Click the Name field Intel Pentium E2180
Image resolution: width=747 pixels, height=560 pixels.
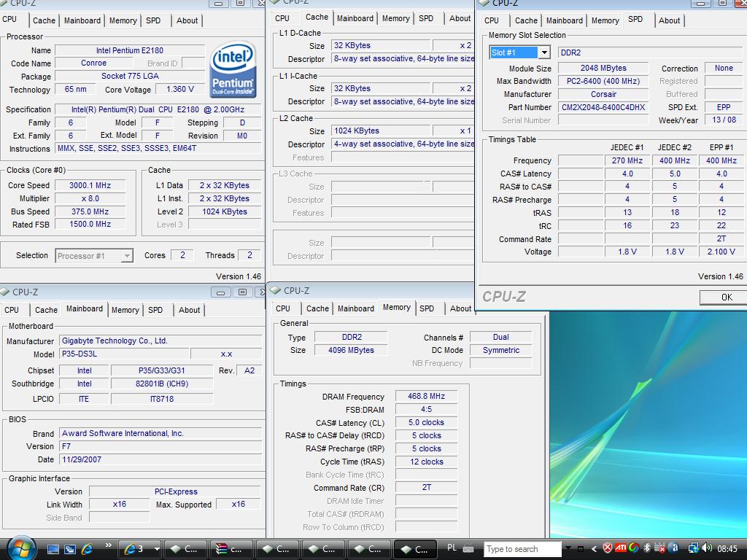click(130, 50)
